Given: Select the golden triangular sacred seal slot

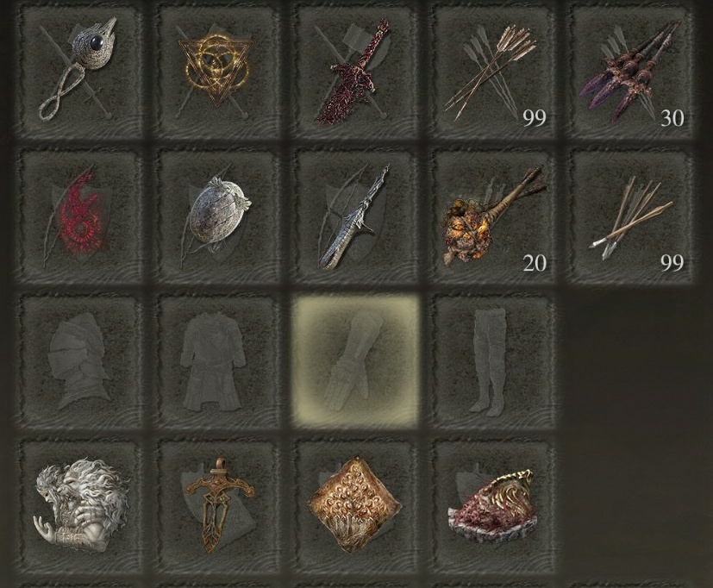Looking at the screenshot, I should pos(217,72).
